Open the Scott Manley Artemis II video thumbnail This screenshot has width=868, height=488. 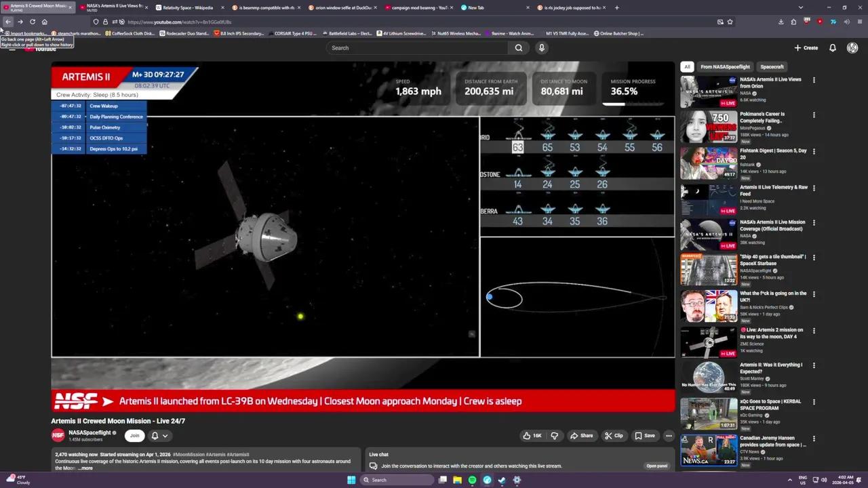tap(709, 377)
